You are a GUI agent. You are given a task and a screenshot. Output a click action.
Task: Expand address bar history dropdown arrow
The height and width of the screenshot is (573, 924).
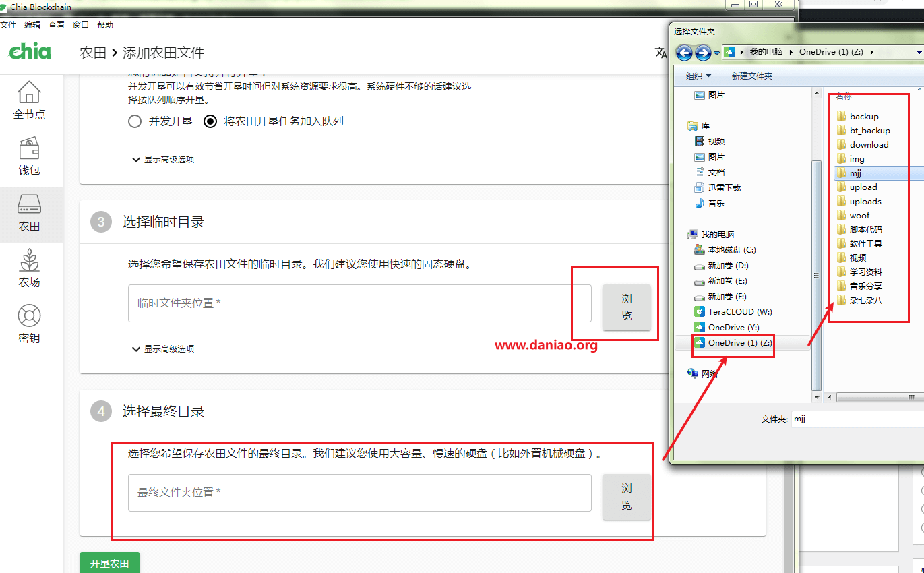point(919,52)
